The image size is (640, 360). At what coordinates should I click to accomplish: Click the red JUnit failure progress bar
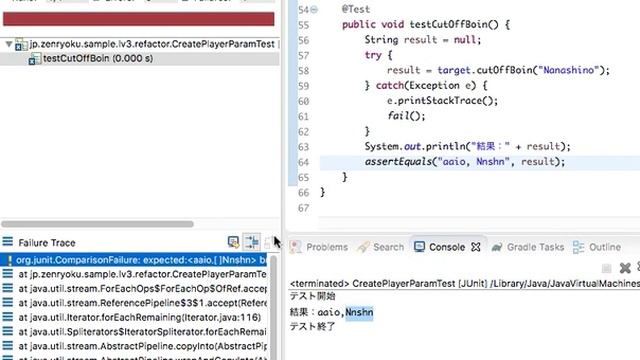click(139, 19)
